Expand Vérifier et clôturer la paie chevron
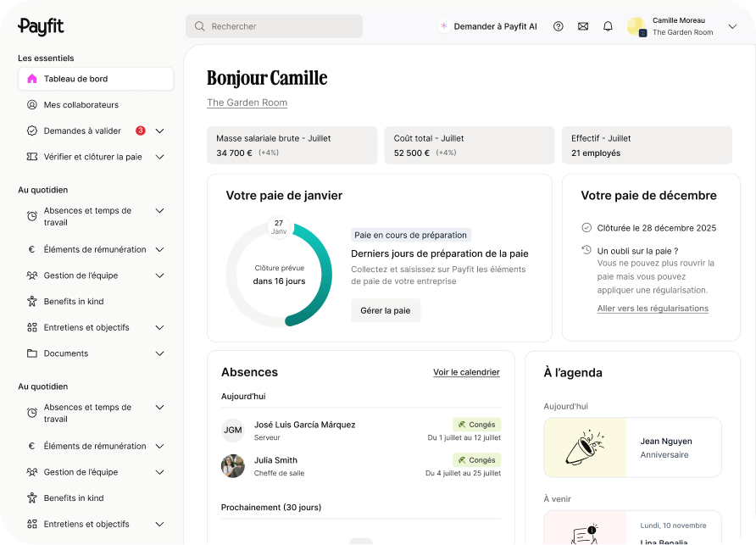Screen dimensions: 756x545 [159, 157]
